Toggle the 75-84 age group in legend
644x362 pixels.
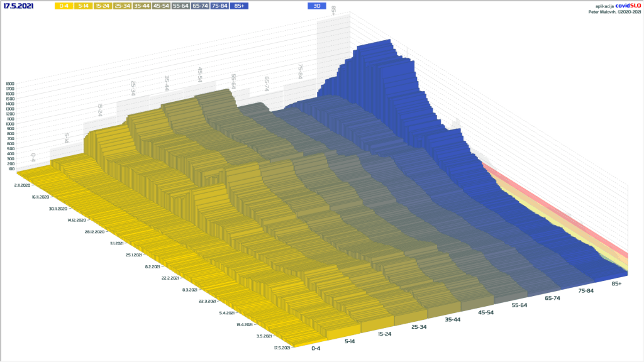tap(219, 6)
